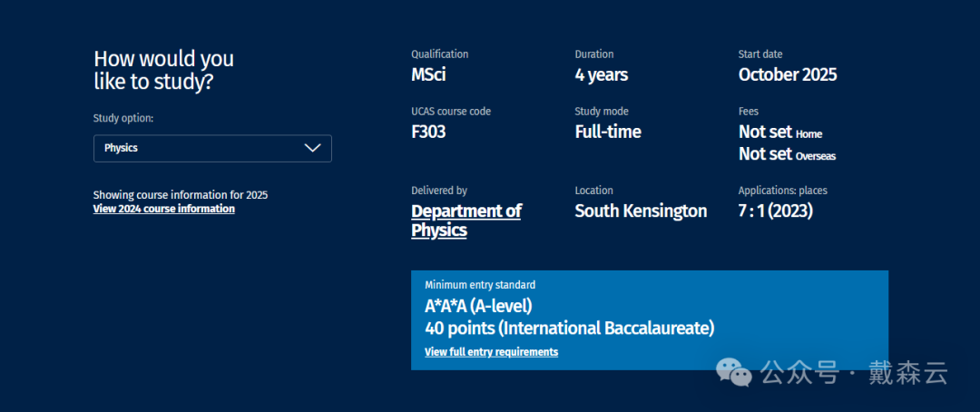Open the Study option dropdown
Image resolution: width=980 pixels, height=412 pixels.
pyautogui.click(x=211, y=148)
